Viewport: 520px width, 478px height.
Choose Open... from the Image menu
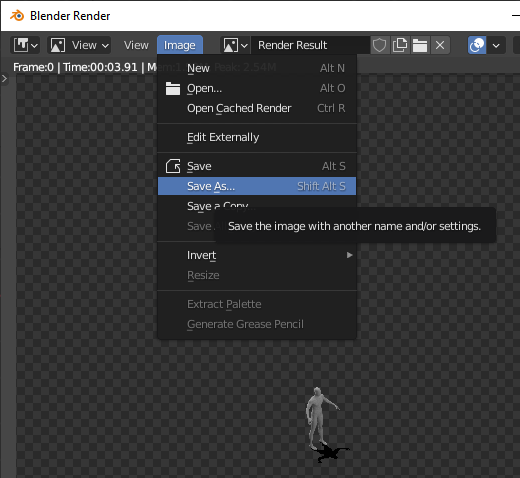257,88
